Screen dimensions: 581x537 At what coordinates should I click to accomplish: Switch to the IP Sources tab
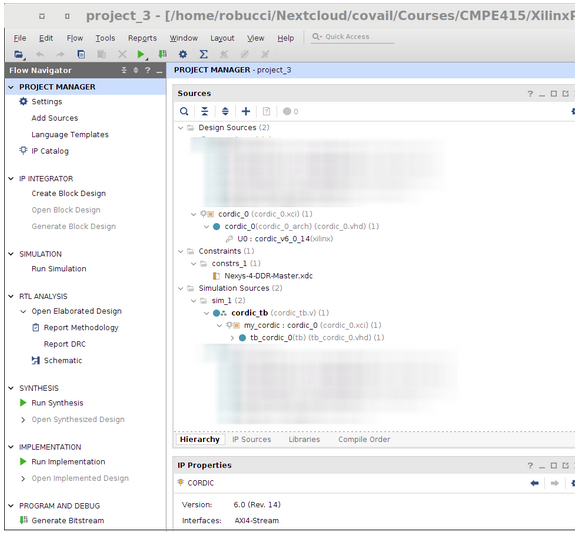coord(252,440)
